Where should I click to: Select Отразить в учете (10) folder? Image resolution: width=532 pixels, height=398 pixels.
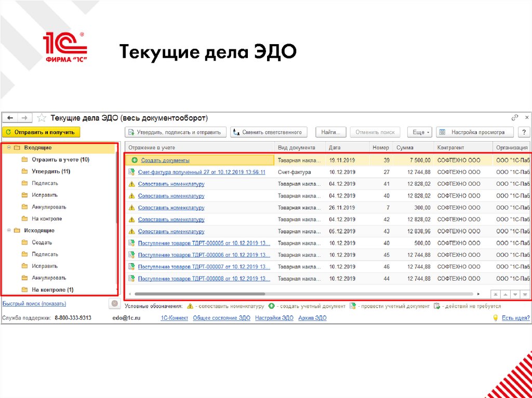click(x=60, y=160)
